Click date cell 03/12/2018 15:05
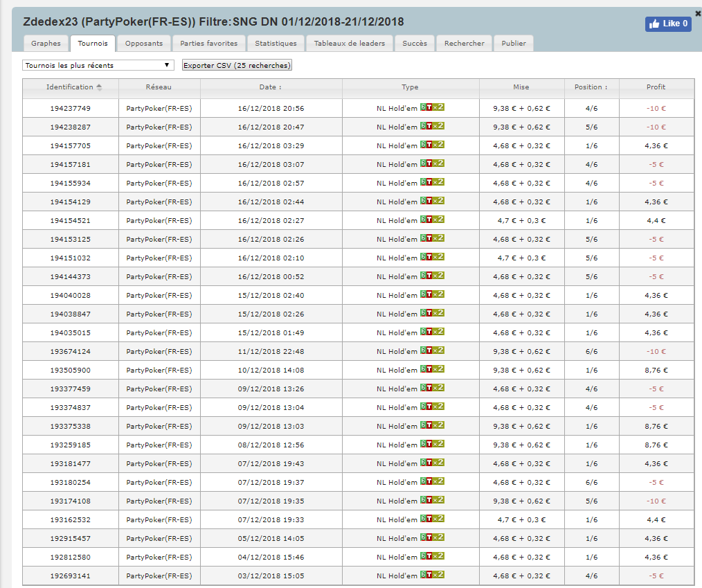 [x=271, y=576]
